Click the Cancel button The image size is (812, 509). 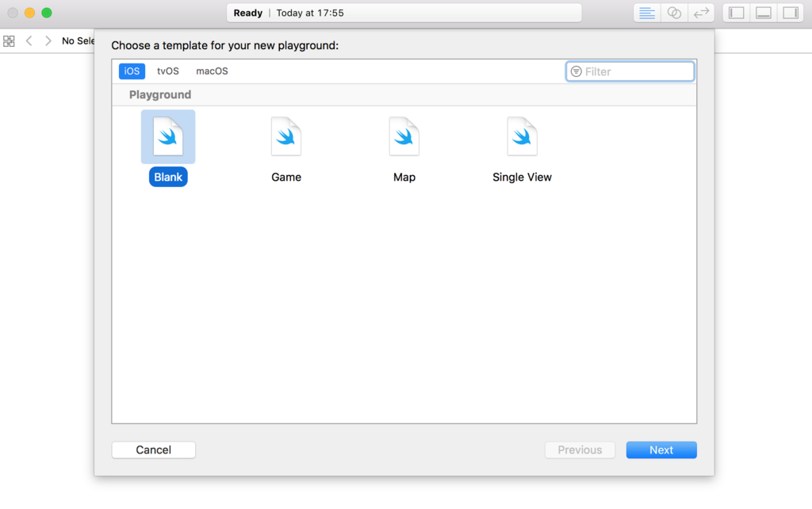[153, 450]
